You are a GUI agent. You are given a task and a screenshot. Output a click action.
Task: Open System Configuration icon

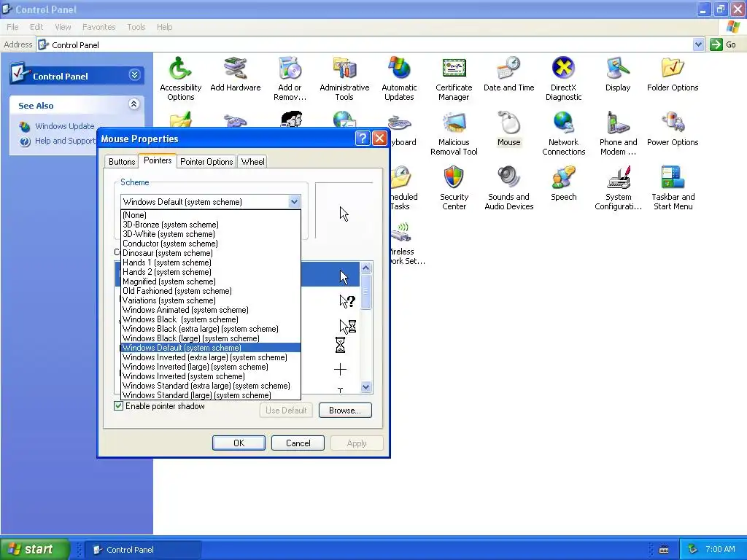coord(618,188)
